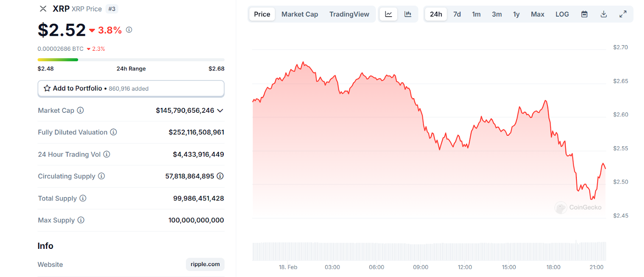Expand chart to fullscreen icon
This screenshot has height=277, width=644.
[x=623, y=14]
